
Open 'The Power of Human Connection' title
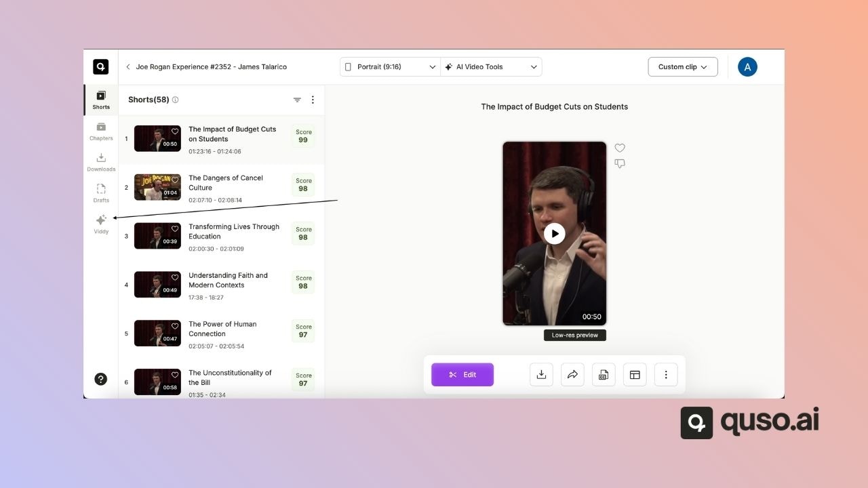tap(222, 329)
